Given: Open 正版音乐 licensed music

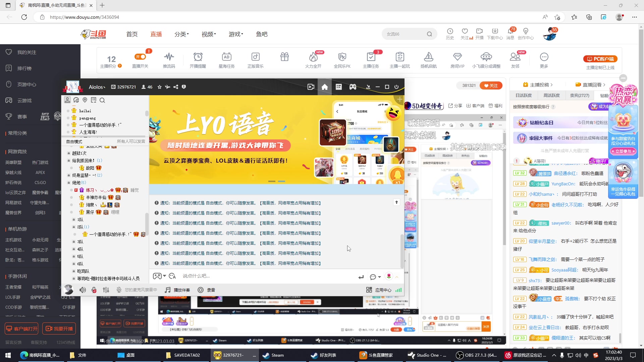Looking at the screenshot, I should point(256,60).
